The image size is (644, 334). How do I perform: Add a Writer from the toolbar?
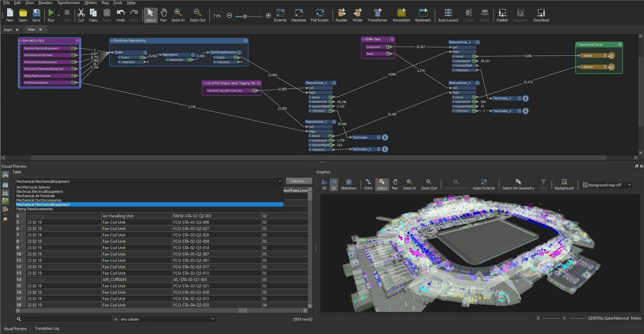pyautogui.click(x=357, y=15)
